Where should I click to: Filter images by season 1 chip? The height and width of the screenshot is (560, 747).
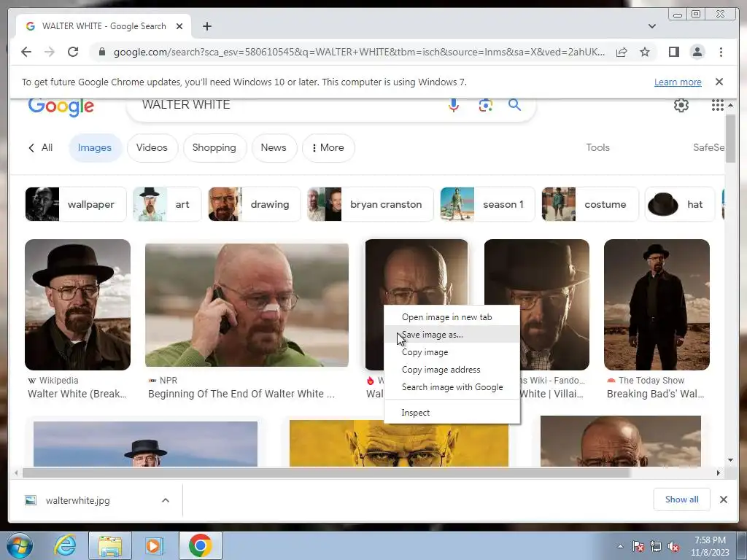click(487, 204)
